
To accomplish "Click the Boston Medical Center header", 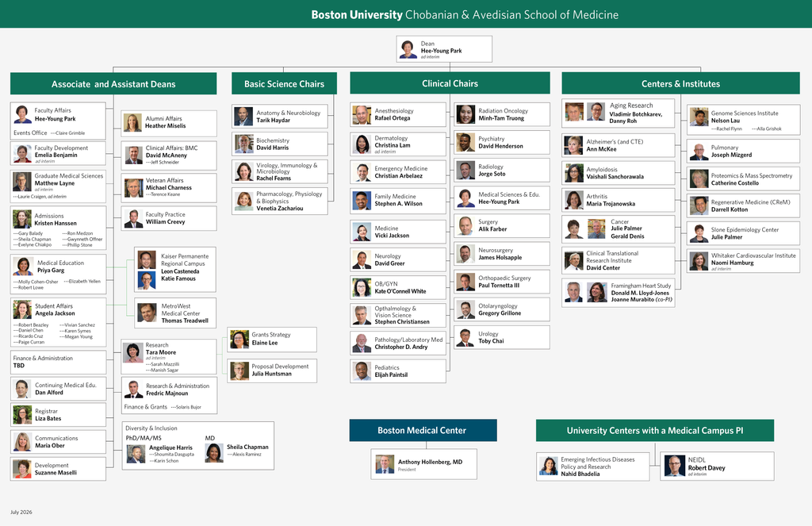I will pyautogui.click(x=423, y=430).
